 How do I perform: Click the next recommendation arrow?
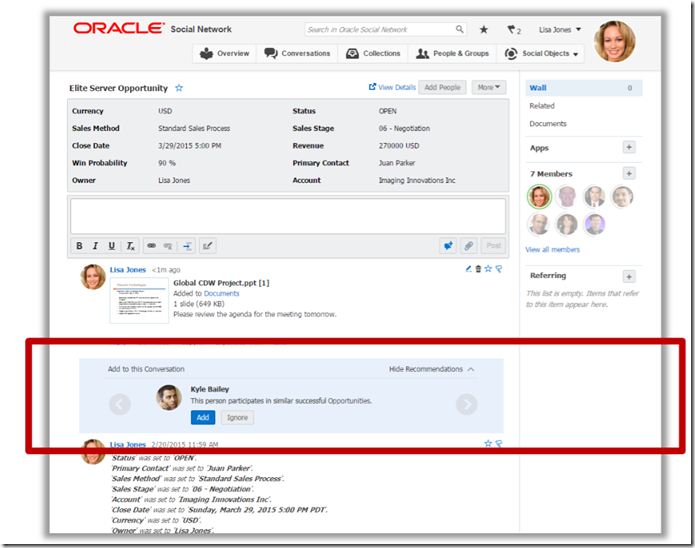[x=466, y=405]
